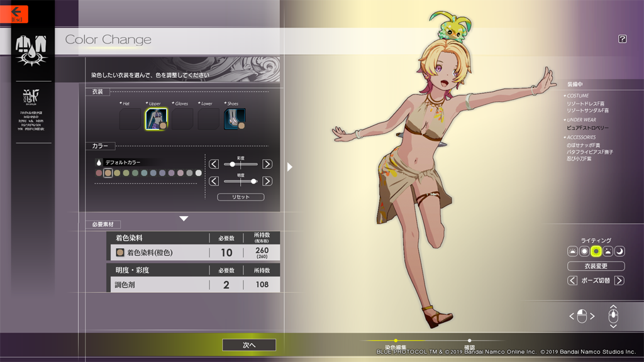Image resolution: width=644 pixels, height=362 pixels.
Task: Open the help question mark icon
Action: (622, 39)
